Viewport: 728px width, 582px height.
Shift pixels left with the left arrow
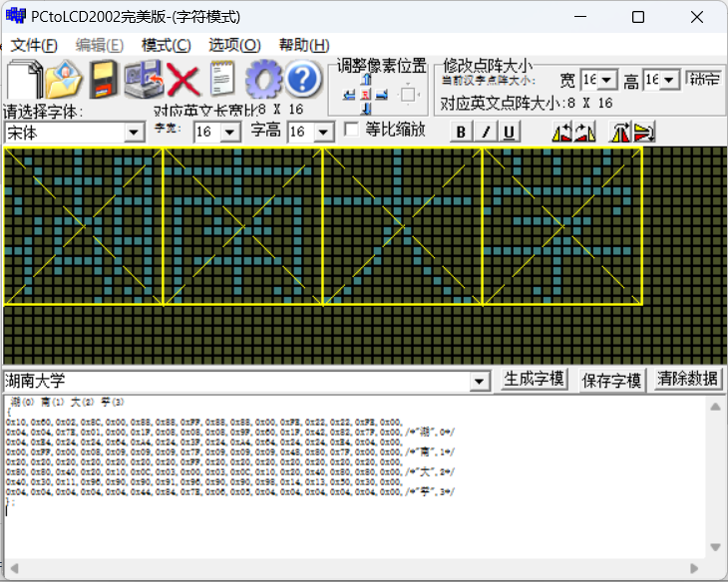[349, 95]
